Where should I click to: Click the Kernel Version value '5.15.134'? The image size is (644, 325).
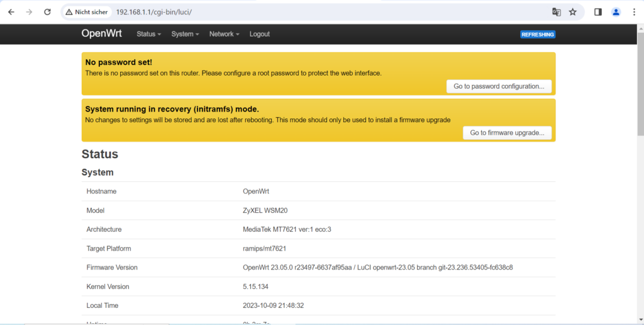(255, 287)
